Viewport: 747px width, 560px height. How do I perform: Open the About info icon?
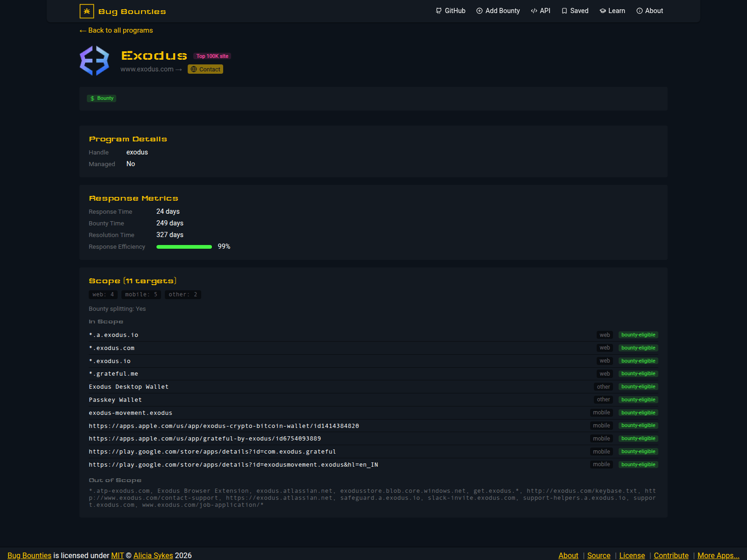(x=639, y=11)
